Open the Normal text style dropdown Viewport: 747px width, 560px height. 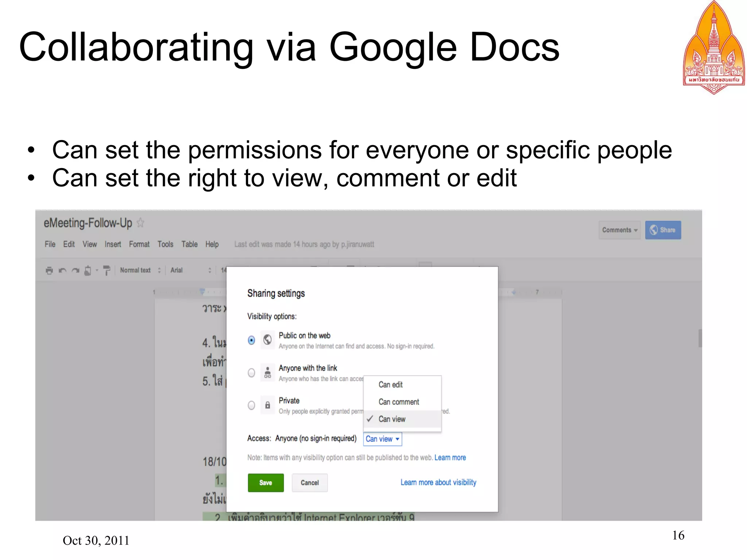point(140,270)
